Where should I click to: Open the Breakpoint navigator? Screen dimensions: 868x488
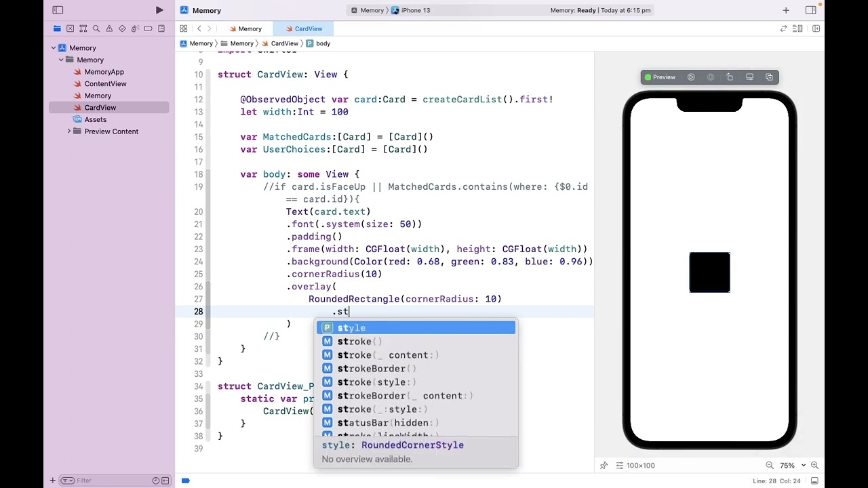click(x=148, y=28)
